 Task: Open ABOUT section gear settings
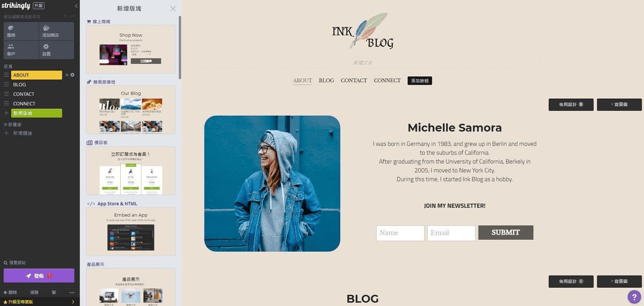click(x=72, y=75)
